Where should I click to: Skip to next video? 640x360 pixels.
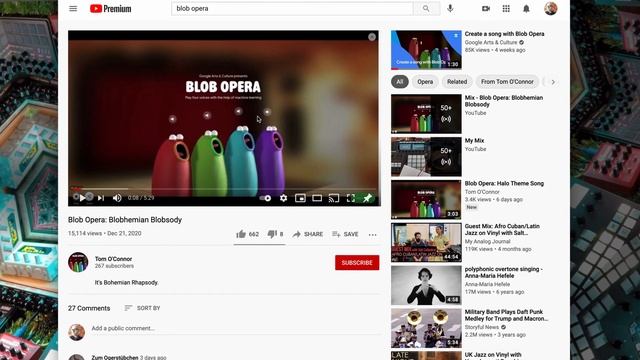[x=101, y=198]
